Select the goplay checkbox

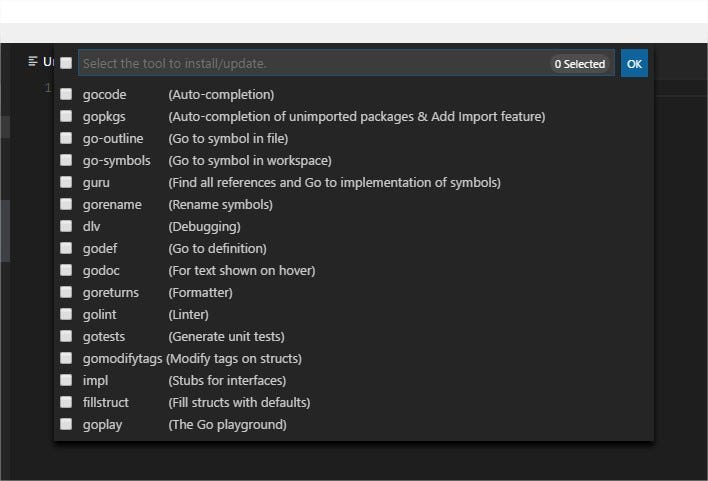click(66, 424)
